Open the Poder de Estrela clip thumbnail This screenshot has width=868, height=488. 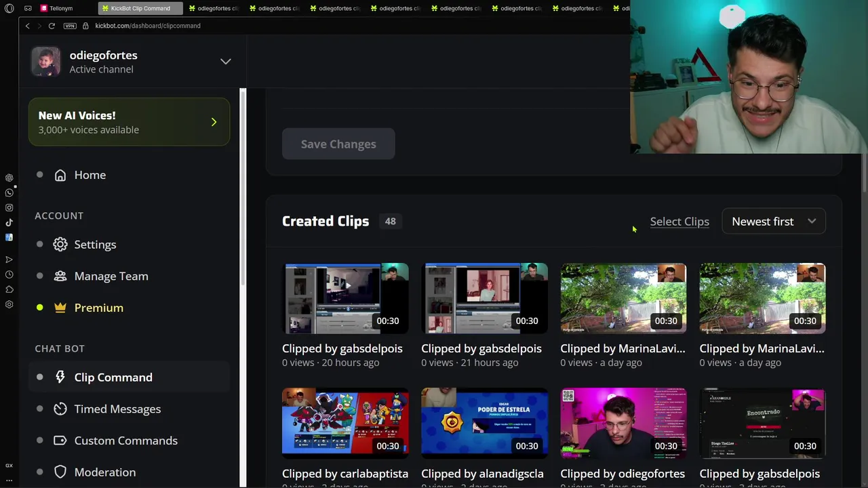click(x=484, y=423)
